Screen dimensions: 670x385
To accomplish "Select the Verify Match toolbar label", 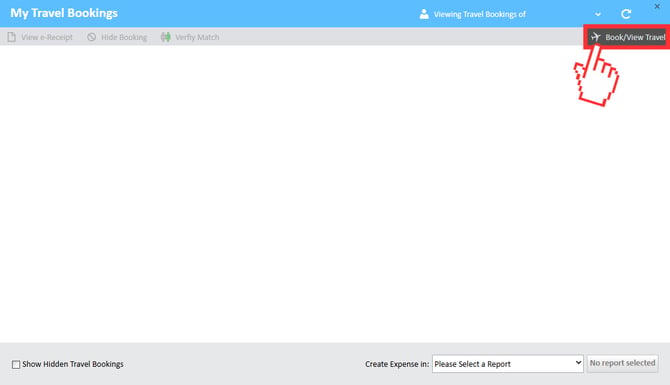I will click(x=197, y=37).
